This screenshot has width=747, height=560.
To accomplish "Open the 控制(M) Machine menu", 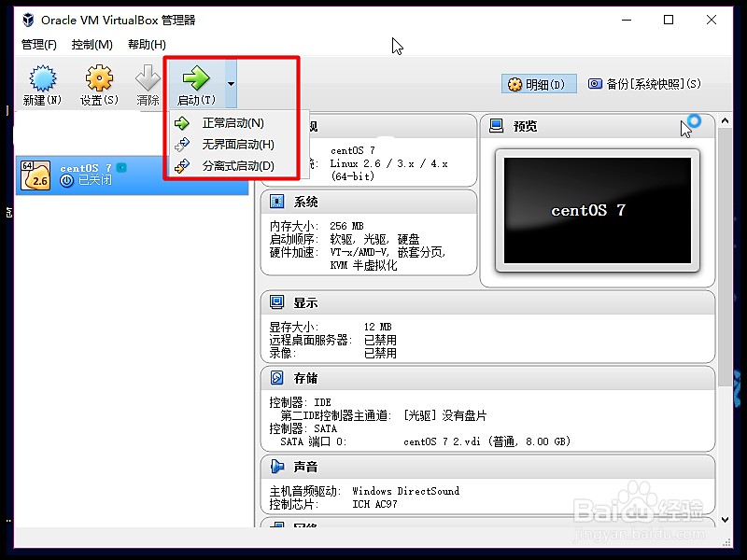I will (92, 45).
